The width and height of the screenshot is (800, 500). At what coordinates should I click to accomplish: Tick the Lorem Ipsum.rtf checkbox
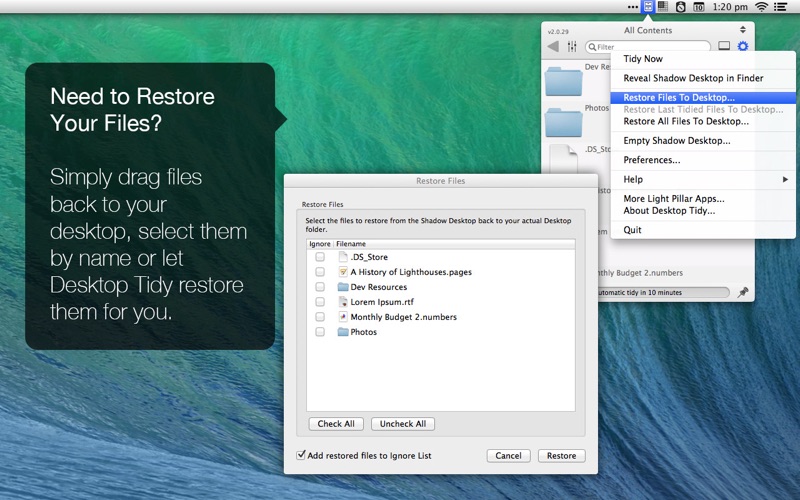pyautogui.click(x=320, y=302)
